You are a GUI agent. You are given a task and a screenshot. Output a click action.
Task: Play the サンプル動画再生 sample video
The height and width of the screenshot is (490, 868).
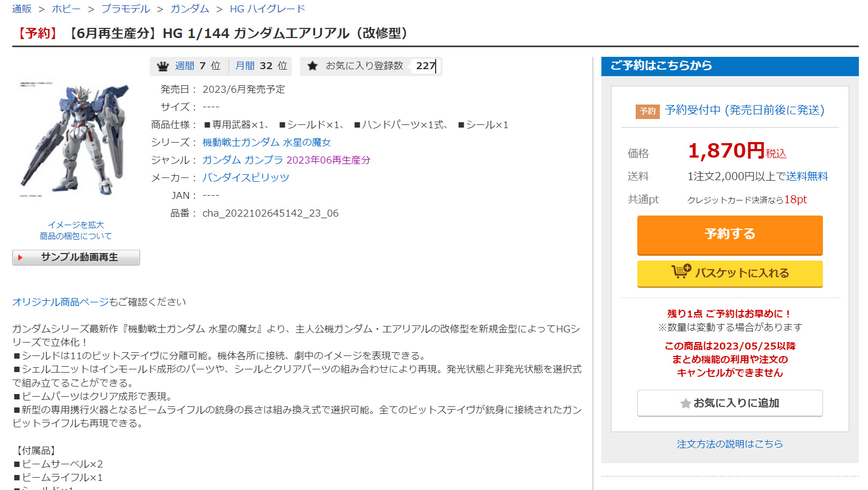(x=76, y=257)
